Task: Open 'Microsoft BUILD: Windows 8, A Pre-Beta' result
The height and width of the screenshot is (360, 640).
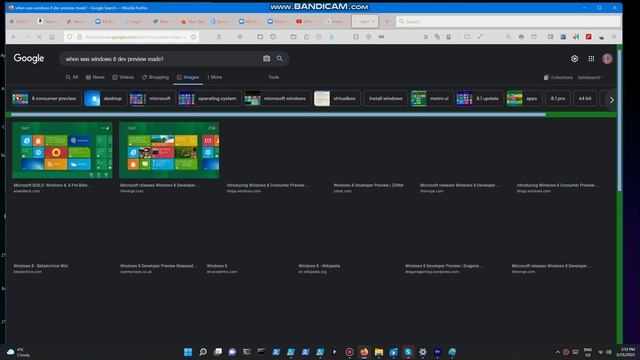Action: (x=52, y=185)
